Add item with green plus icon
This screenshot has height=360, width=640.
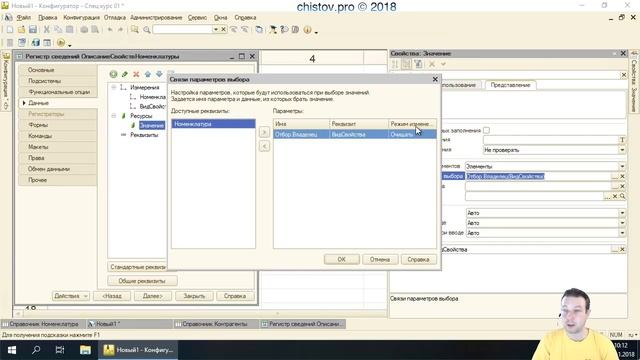click(113, 74)
